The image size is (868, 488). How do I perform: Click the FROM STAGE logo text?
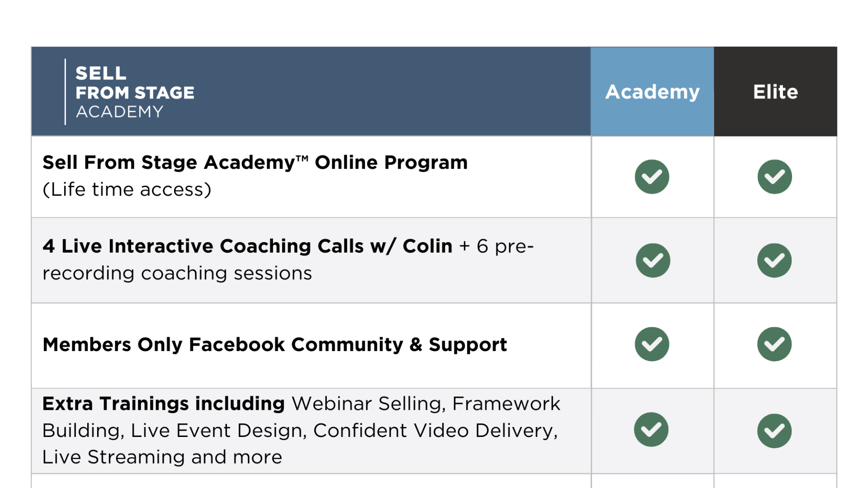coord(135,93)
